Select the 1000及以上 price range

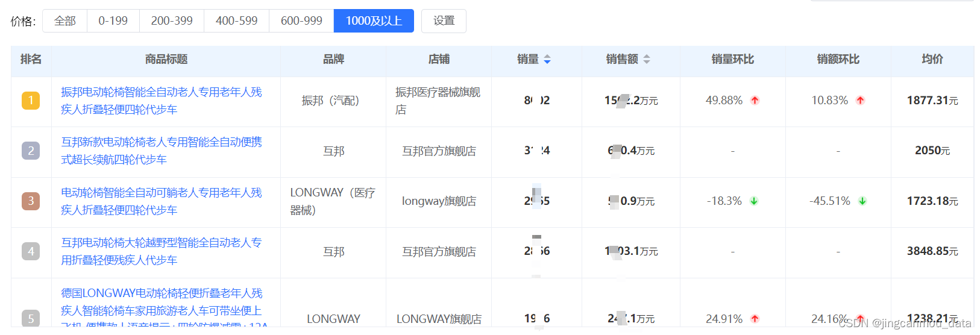(374, 21)
